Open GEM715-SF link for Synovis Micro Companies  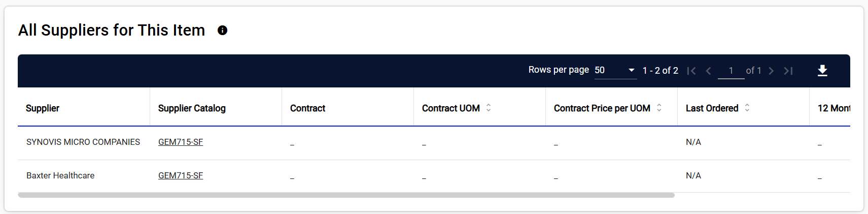click(181, 142)
